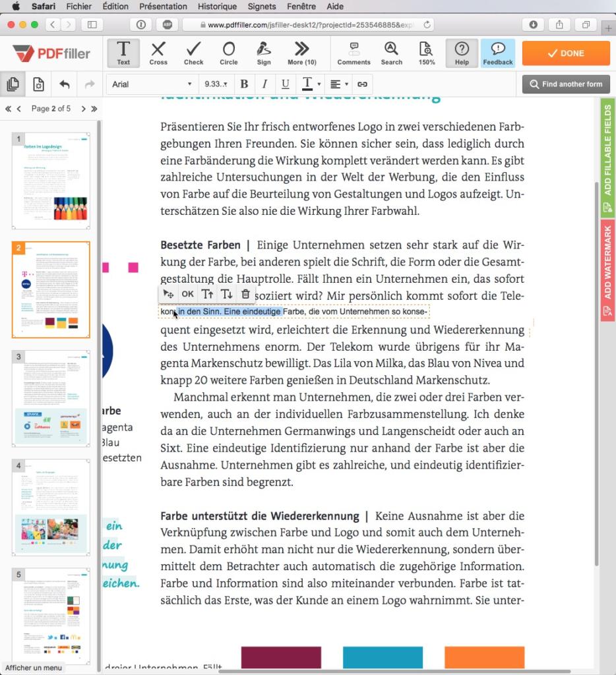Screen dimensions: 616x675
Task: Jump to the last page
Action: point(94,109)
